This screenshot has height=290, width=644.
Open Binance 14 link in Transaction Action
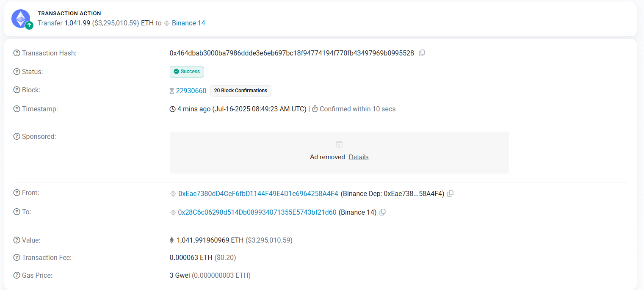point(188,23)
